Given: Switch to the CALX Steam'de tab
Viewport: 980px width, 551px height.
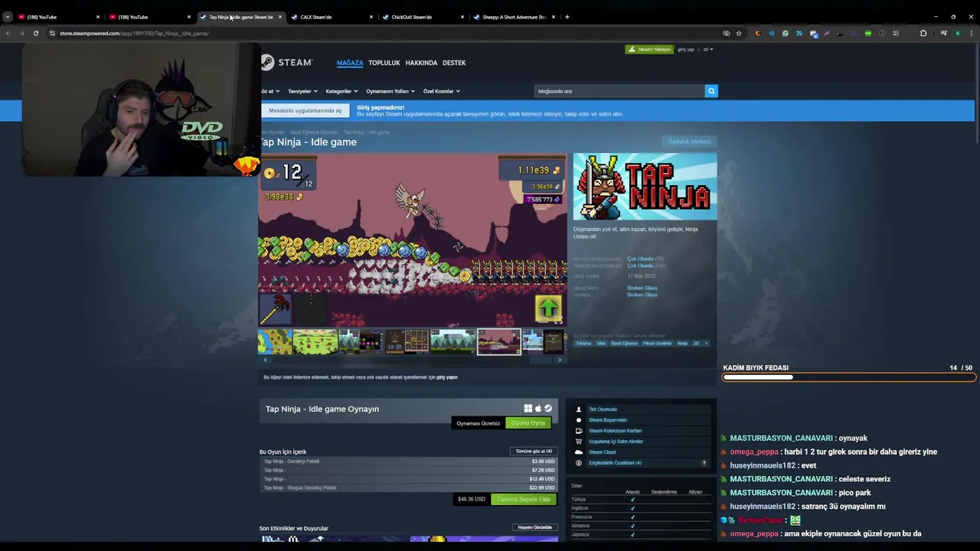Looking at the screenshot, I should (325, 17).
